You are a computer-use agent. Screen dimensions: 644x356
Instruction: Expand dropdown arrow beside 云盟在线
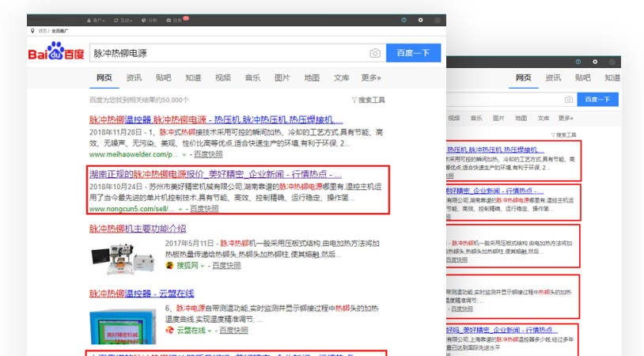point(210,331)
